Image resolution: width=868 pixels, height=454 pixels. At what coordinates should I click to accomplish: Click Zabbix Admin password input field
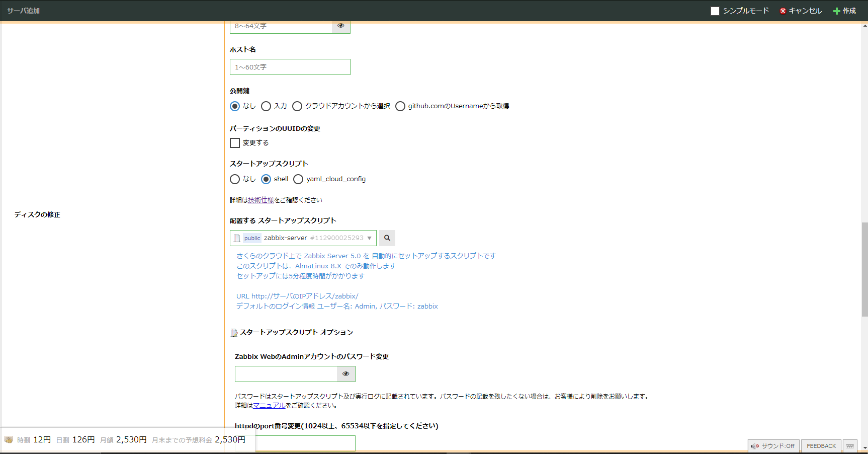286,374
